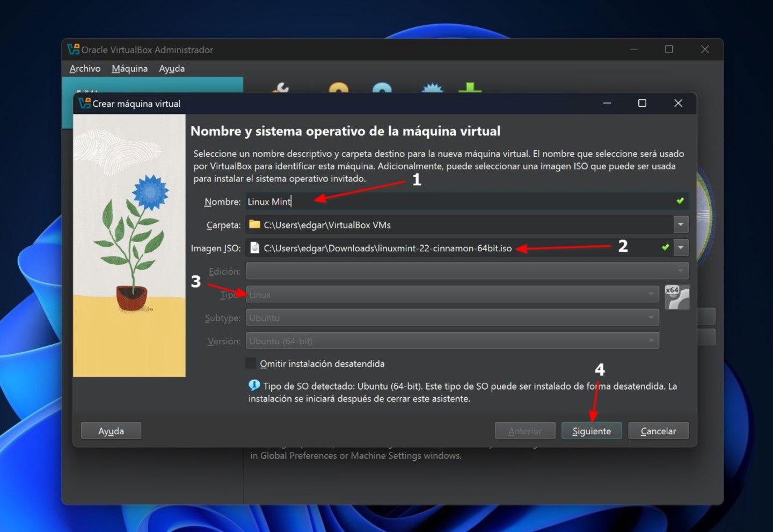The height and width of the screenshot is (532, 773).
Task: Click the VirtualBox logo in dialog title bar
Action: 84,103
